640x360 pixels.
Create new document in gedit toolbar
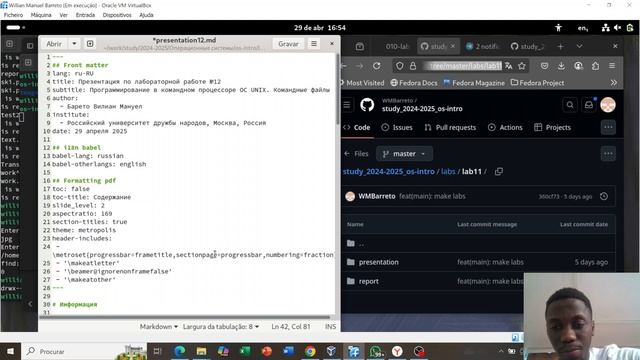(90, 44)
